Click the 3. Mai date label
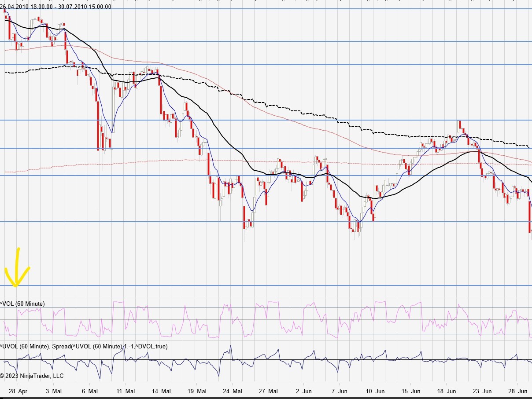532x399 pixels. pos(54,391)
